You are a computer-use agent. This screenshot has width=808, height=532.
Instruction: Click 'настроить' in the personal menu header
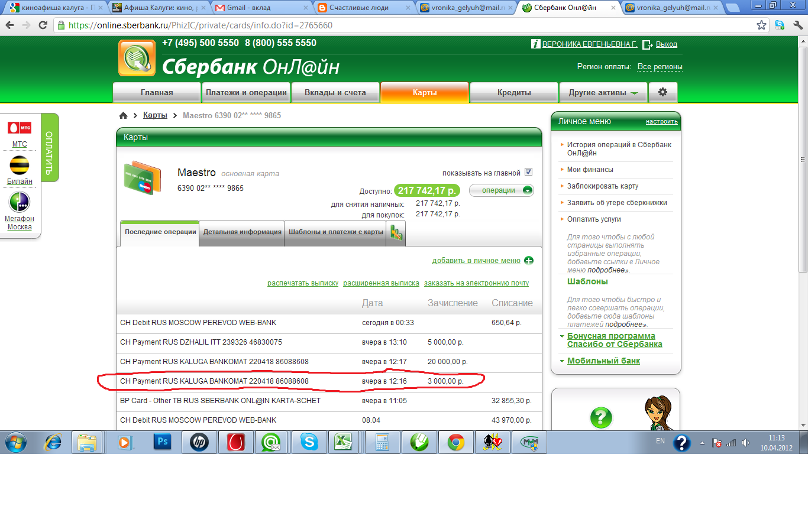click(662, 122)
